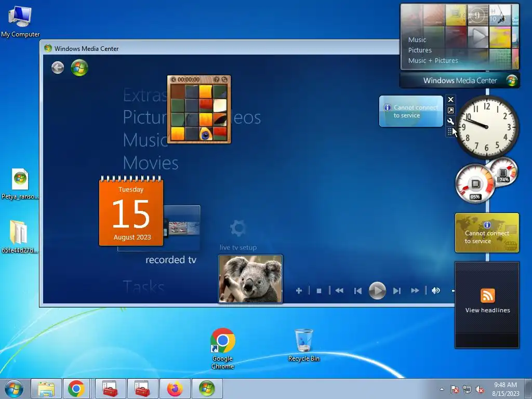Launch Firefox from the taskbar
The height and width of the screenshot is (399, 532).
point(175,389)
